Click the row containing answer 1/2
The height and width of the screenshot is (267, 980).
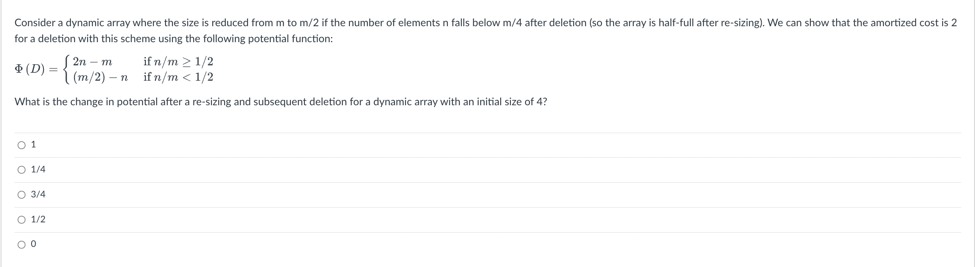click(488, 220)
